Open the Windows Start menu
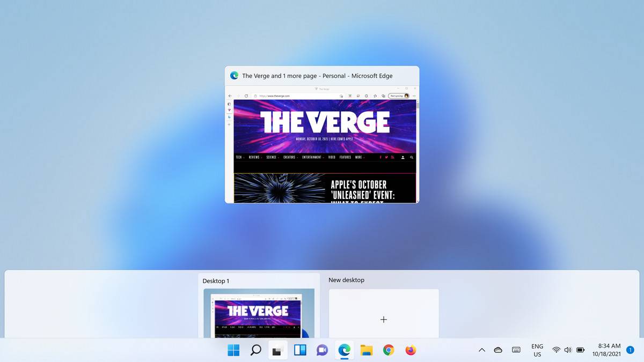Screen dimensions: 644x362 pyautogui.click(x=233, y=350)
